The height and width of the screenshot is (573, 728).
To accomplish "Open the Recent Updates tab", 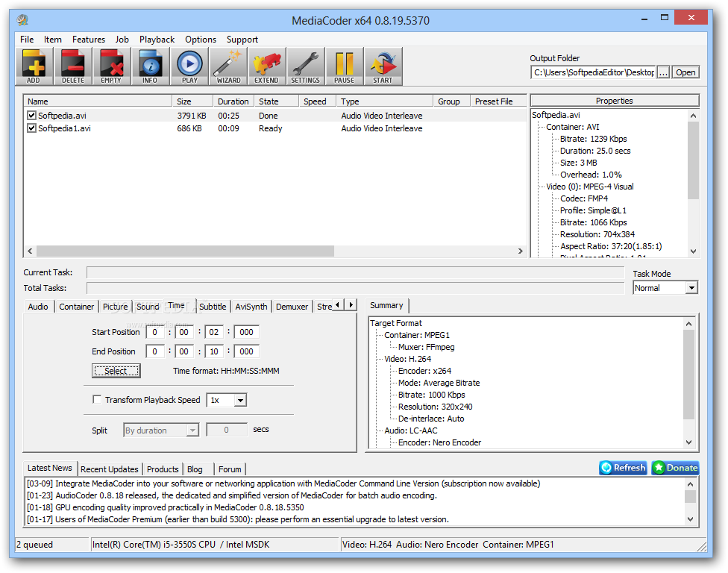I will point(110,469).
